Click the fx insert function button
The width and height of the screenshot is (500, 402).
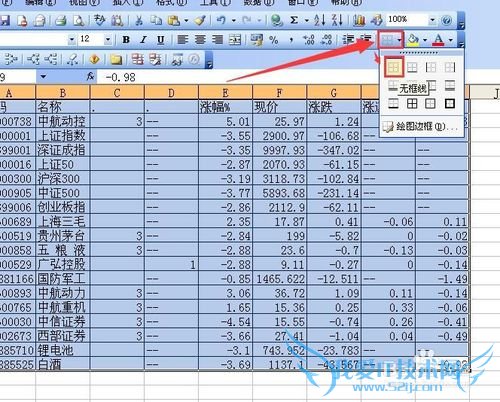tap(90, 77)
